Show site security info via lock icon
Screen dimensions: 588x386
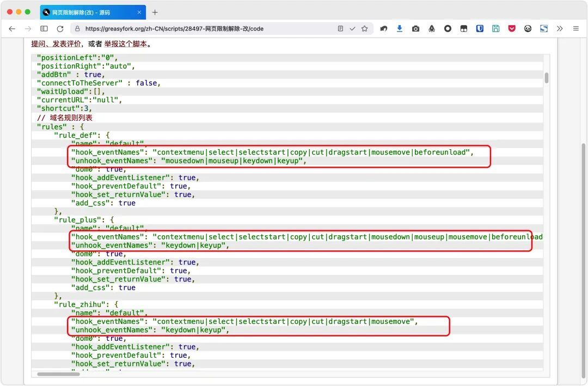pyautogui.click(x=77, y=28)
